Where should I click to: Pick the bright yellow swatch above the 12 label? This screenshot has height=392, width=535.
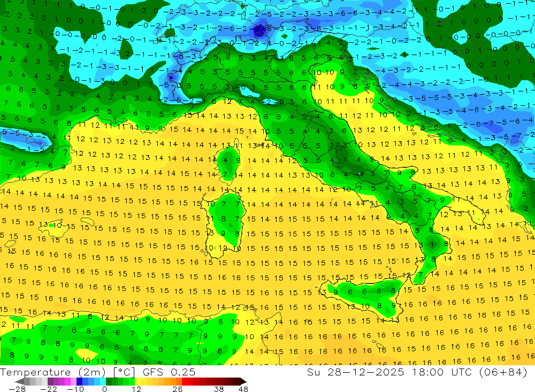tap(138, 382)
